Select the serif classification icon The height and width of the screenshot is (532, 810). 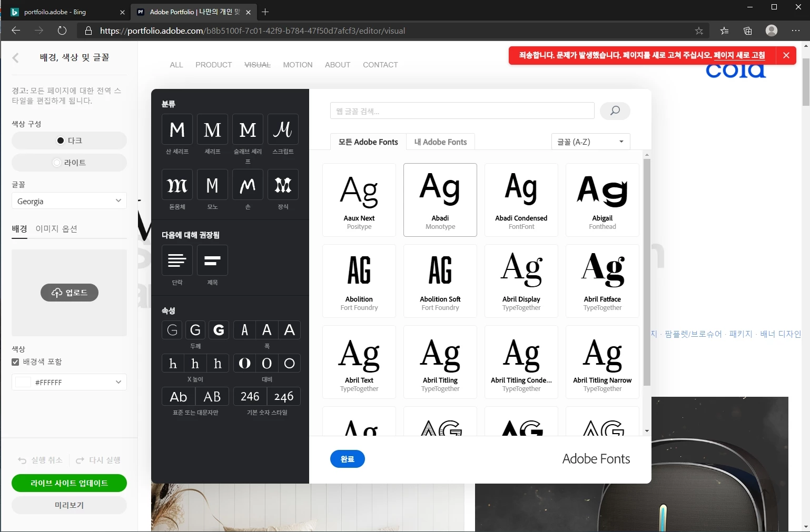(x=212, y=129)
